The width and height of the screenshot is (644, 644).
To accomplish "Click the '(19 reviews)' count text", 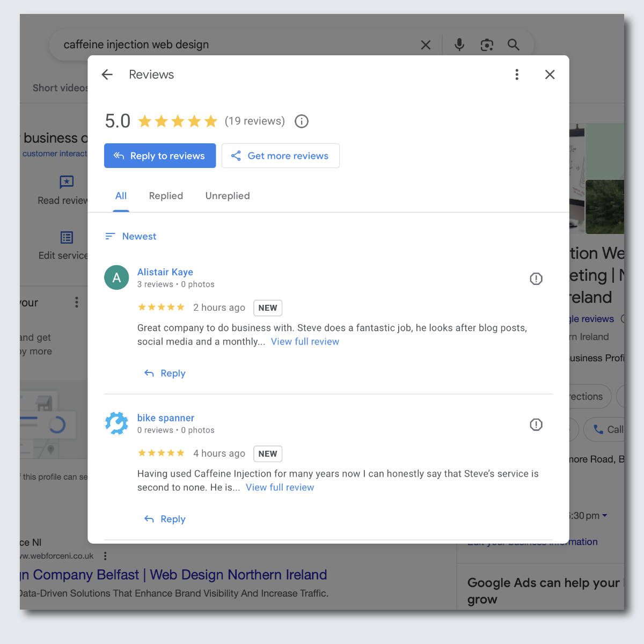I will [x=255, y=121].
